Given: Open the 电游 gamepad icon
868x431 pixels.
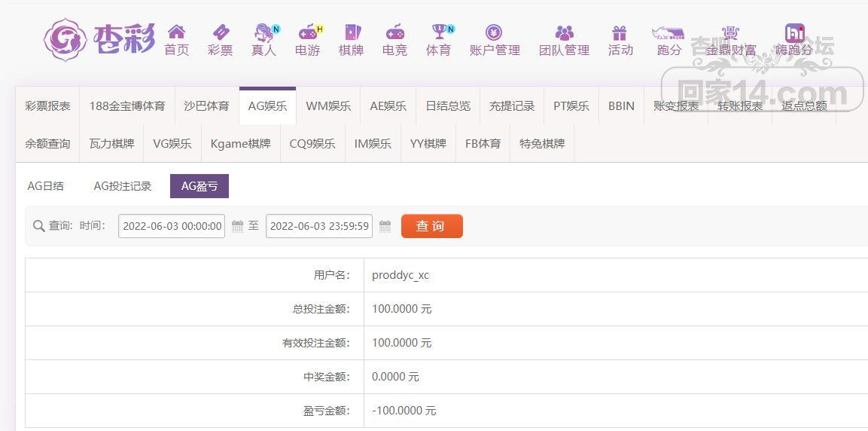Looking at the screenshot, I should click(307, 32).
